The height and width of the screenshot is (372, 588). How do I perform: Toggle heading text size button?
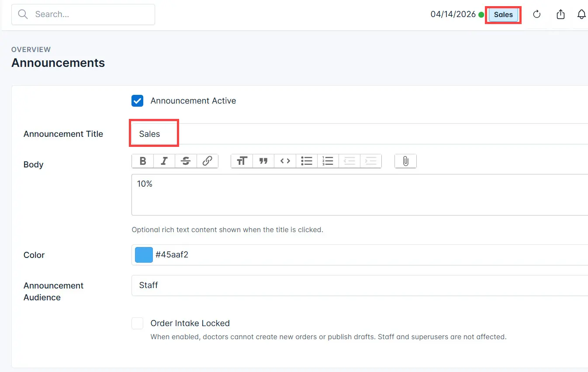(242, 161)
